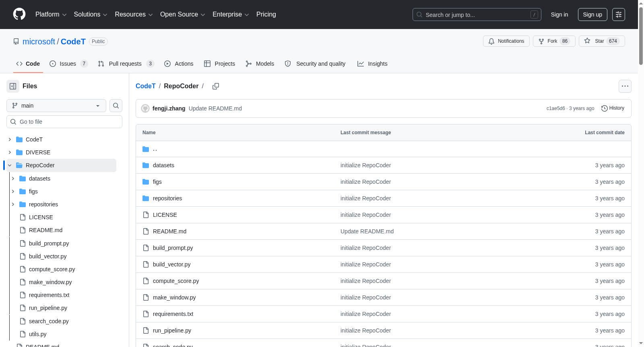Copy the RepoCoder path to clipboard
This screenshot has height=347, width=644.
[x=216, y=86]
